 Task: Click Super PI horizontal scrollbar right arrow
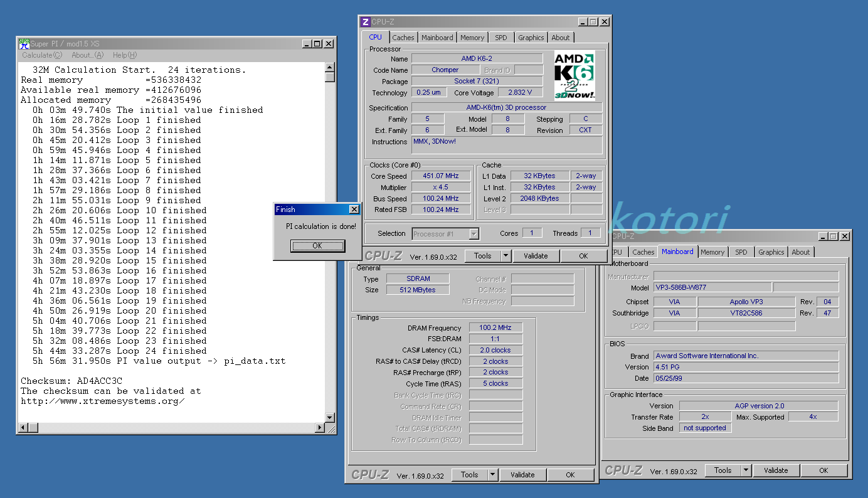[x=320, y=428]
